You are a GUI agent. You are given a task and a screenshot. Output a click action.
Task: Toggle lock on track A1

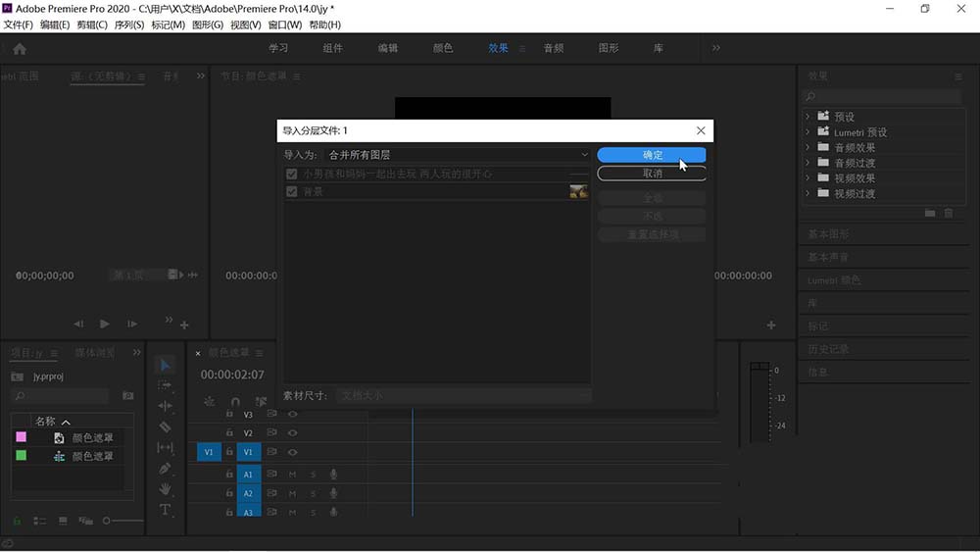tap(229, 475)
